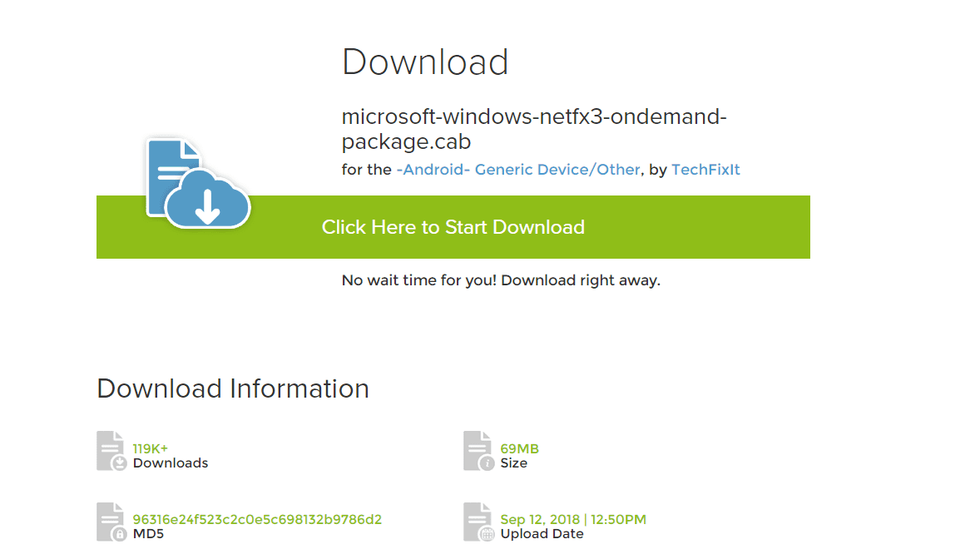Image resolution: width=980 pixels, height=559 pixels.
Task: Click the No wait time message
Action: [501, 280]
